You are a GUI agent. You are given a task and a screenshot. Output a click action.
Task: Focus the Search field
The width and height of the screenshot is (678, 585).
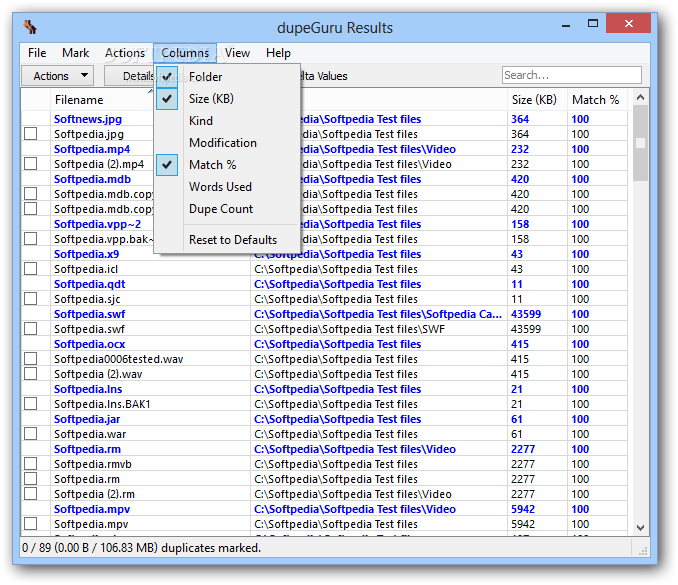[572, 75]
